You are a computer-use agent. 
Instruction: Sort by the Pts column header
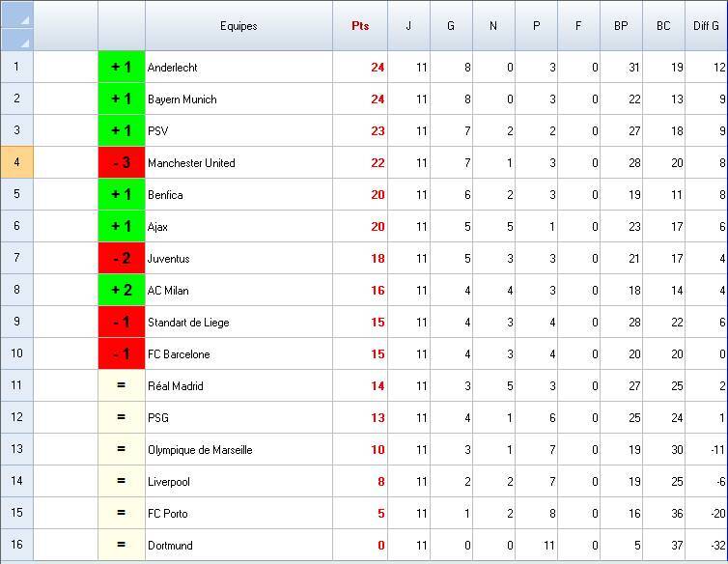tap(360, 26)
